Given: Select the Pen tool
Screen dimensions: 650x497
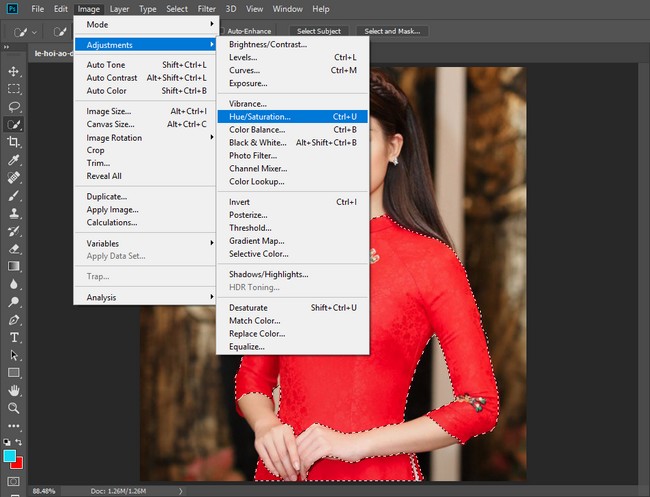Looking at the screenshot, I should 14,320.
